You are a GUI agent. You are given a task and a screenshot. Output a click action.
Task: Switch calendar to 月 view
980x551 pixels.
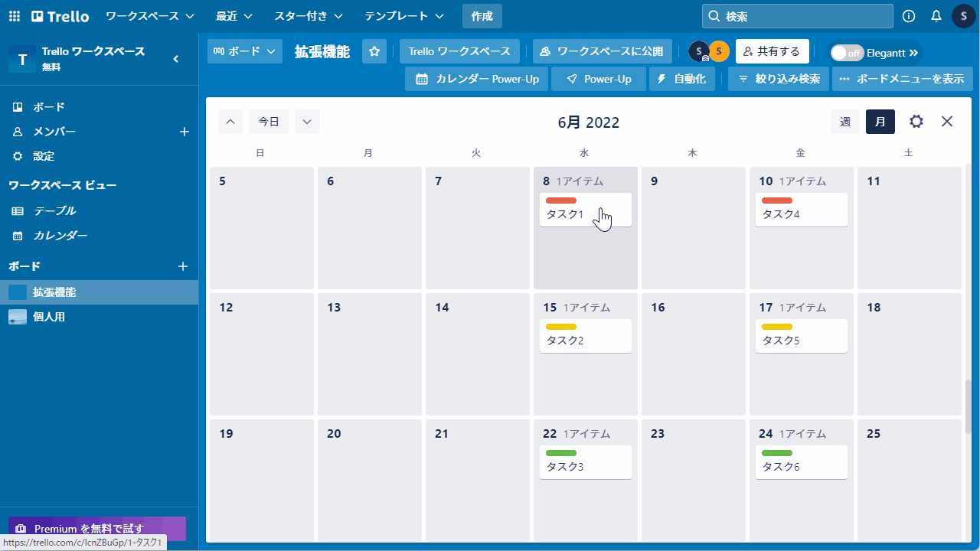click(880, 122)
